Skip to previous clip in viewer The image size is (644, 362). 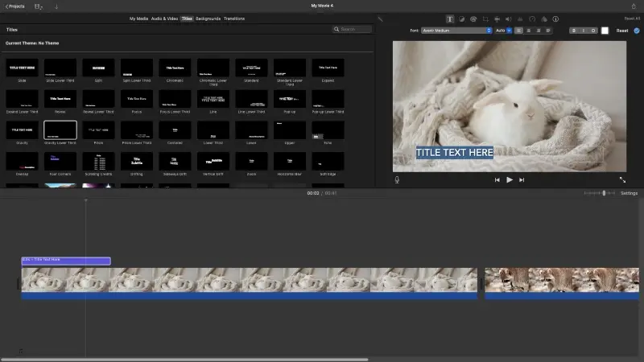497,179
